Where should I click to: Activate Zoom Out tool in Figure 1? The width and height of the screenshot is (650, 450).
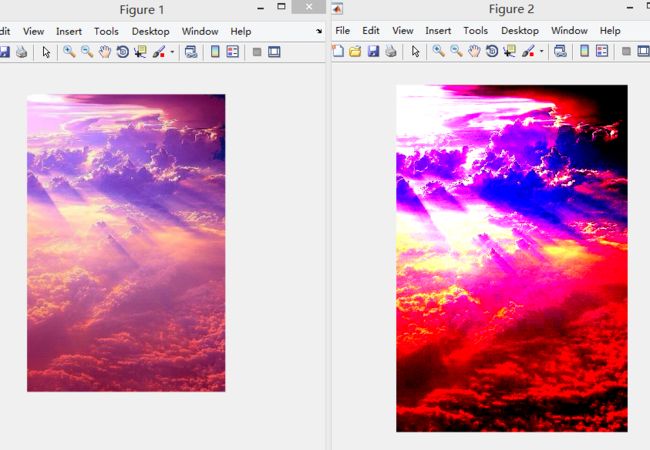tap(87, 52)
